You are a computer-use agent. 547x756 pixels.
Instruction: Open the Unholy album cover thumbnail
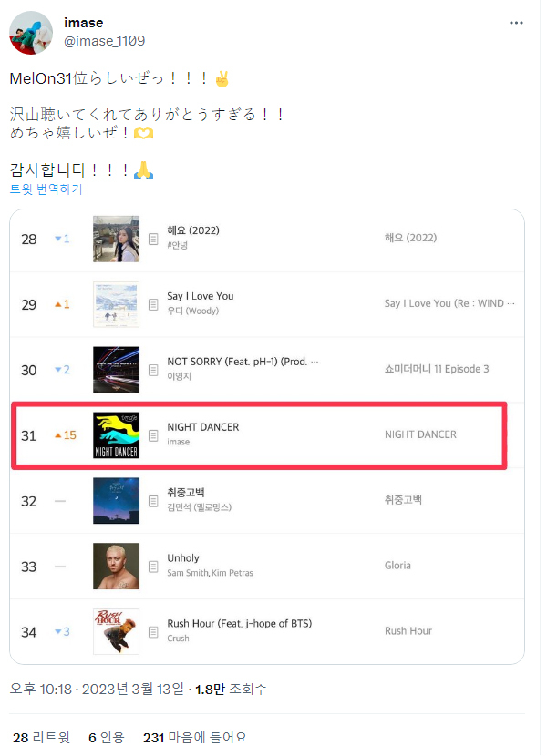(116, 567)
